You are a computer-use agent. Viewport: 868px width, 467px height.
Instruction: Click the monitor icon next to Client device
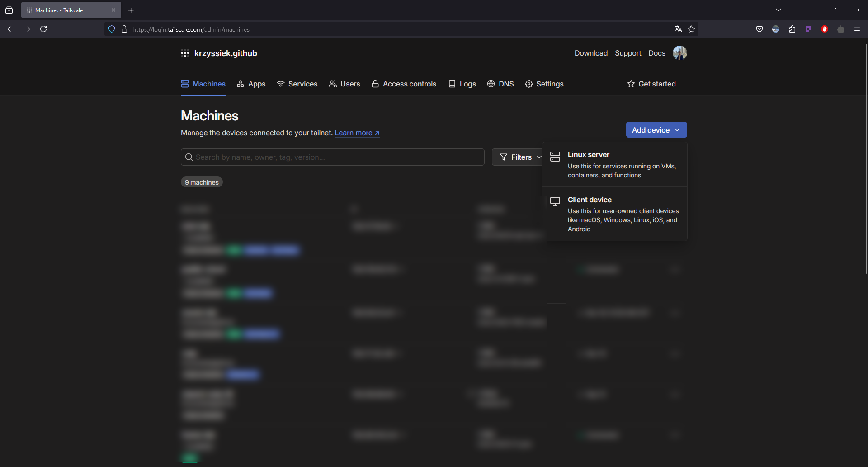555,201
